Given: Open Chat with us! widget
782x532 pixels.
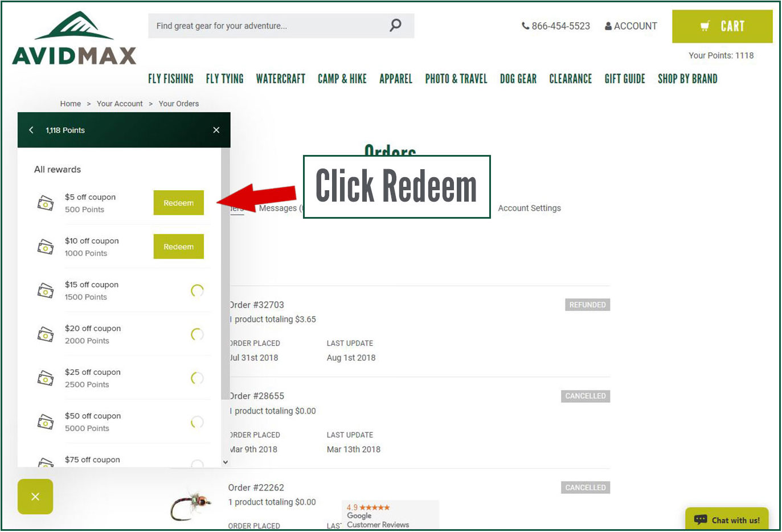Looking at the screenshot, I should pyautogui.click(x=727, y=519).
